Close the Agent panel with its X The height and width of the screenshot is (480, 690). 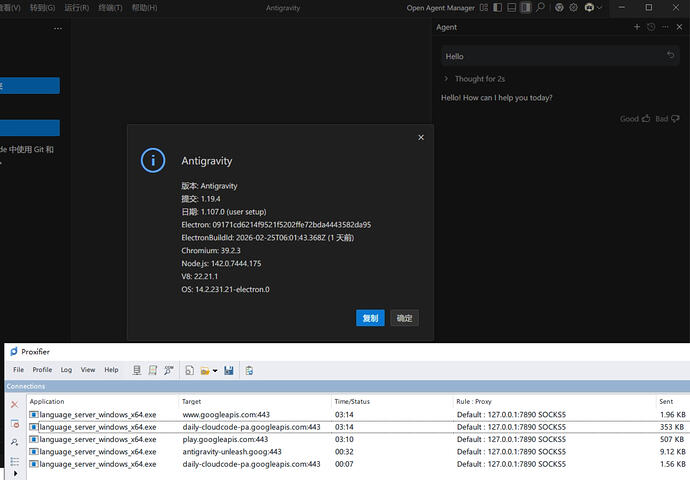(679, 27)
